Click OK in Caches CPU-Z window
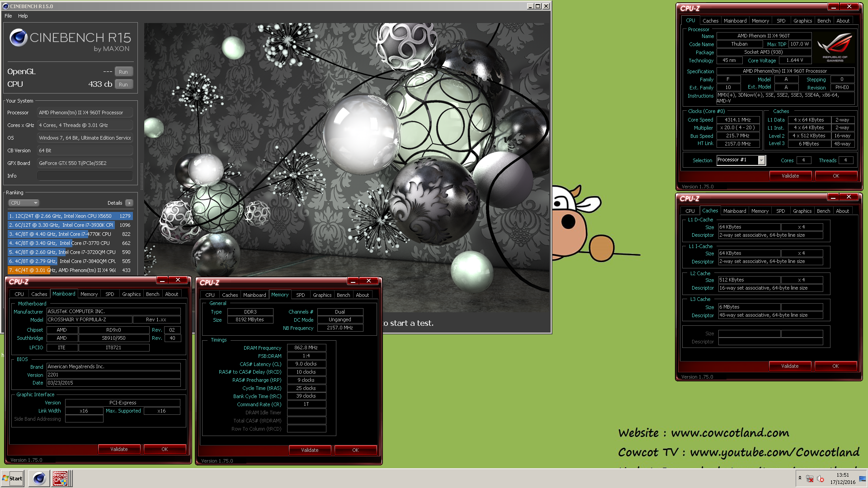868x488 pixels. point(835,366)
